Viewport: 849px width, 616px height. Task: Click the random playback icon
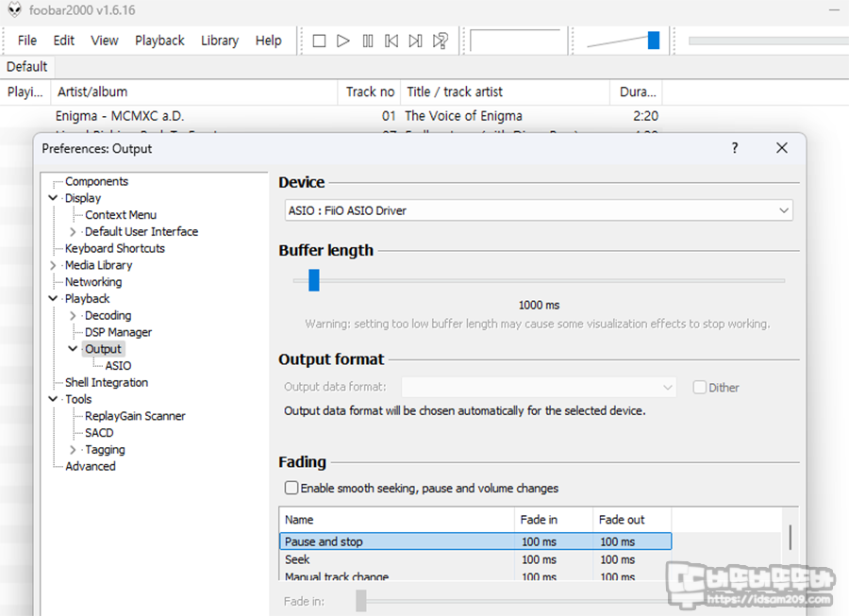coord(440,42)
